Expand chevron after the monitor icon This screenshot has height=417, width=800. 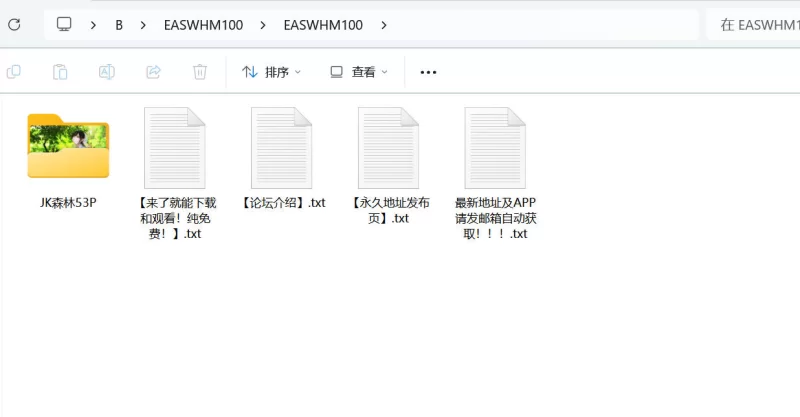tap(93, 25)
